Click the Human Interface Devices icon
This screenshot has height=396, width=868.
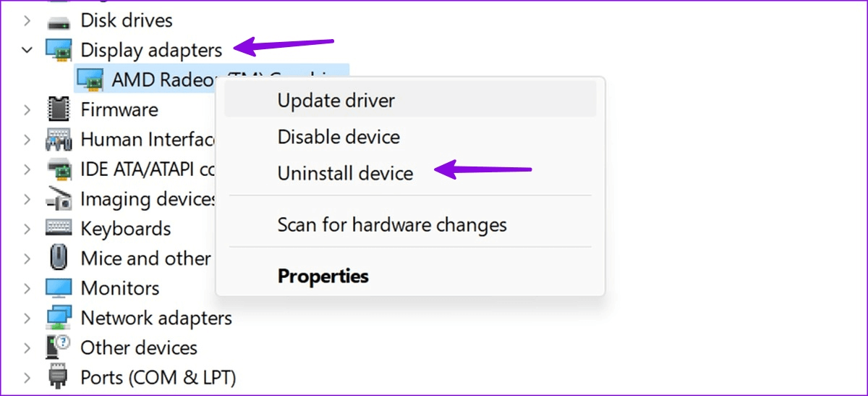pos(59,139)
